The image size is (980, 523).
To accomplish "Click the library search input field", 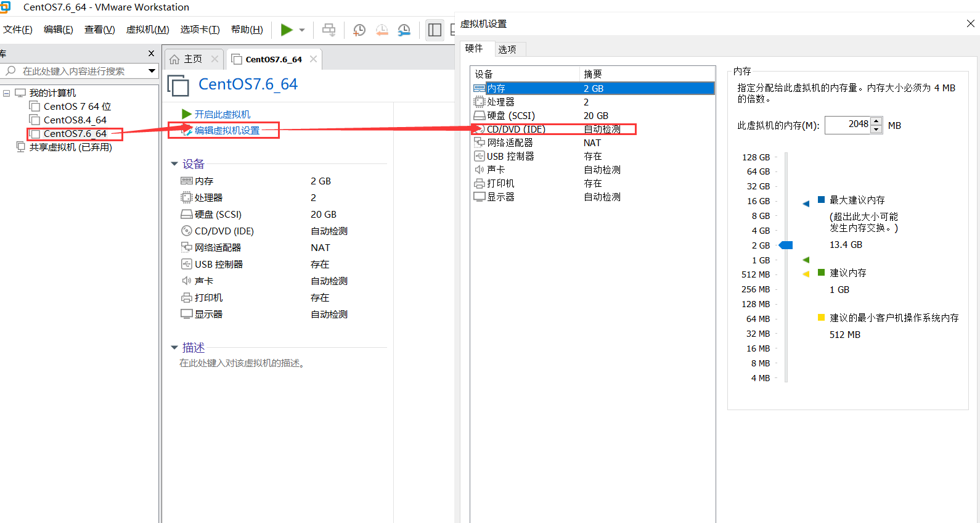I will click(75, 71).
